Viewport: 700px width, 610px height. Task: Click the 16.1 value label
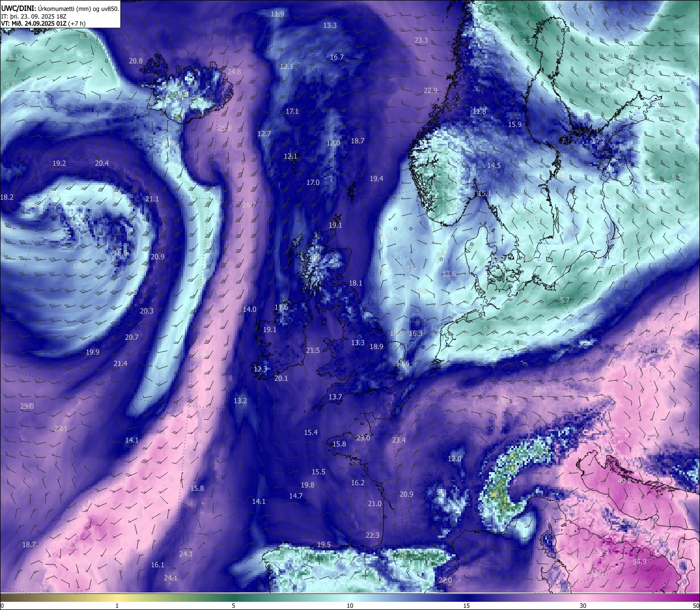[x=157, y=565]
